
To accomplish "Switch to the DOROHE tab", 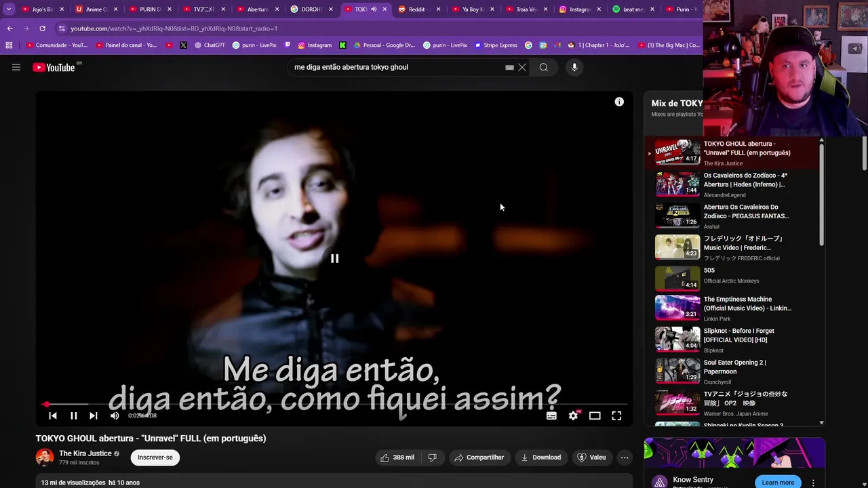I will (x=312, y=9).
